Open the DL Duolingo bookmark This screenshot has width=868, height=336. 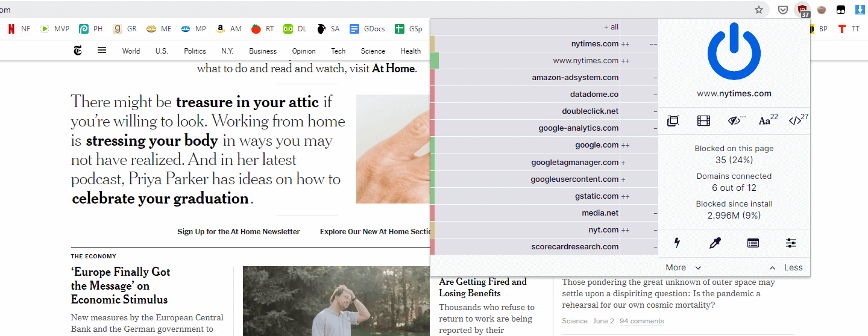tap(295, 28)
